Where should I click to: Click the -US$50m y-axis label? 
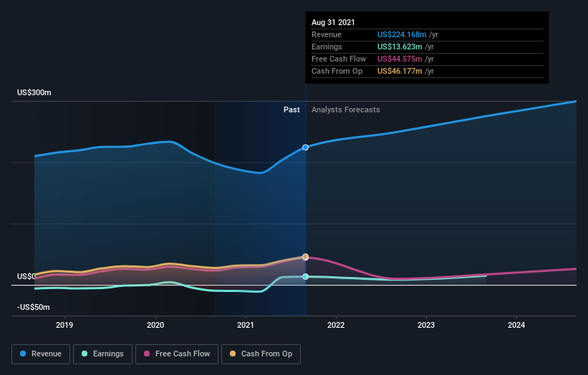[34, 307]
